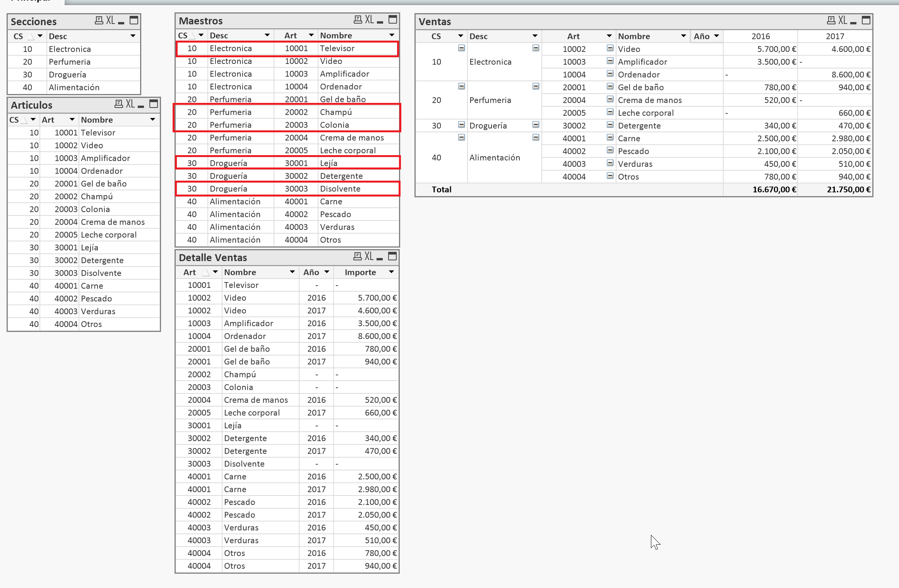Screen dimensions: 899x588
Task: Open Art dropdown in Ventas header
Action: (x=609, y=36)
